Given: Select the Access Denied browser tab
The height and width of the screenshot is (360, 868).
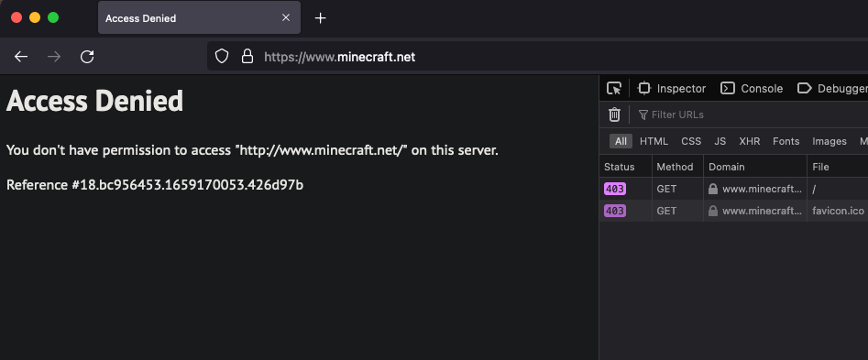Looking at the screenshot, I should click(x=199, y=17).
